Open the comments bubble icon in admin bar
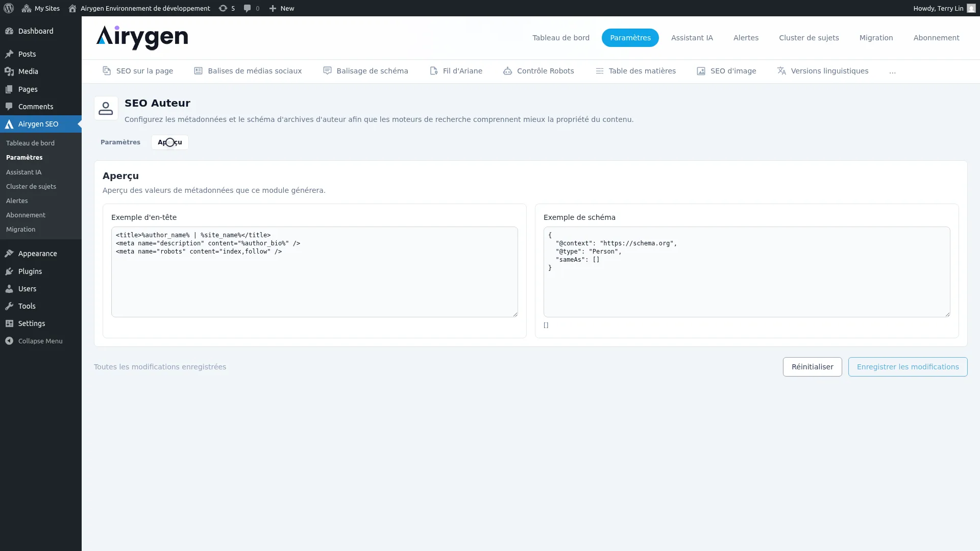This screenshot has width=980, height=551. [x=247, y=8]
